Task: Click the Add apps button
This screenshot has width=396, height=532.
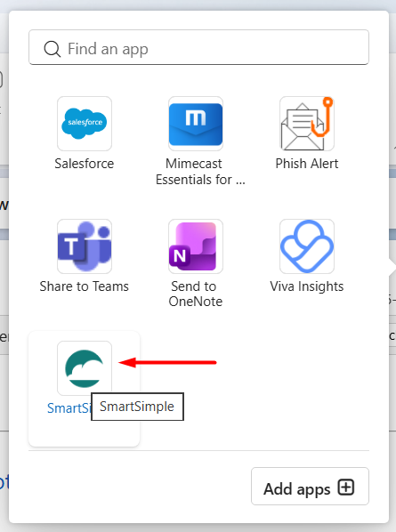Action: [310, 486]
